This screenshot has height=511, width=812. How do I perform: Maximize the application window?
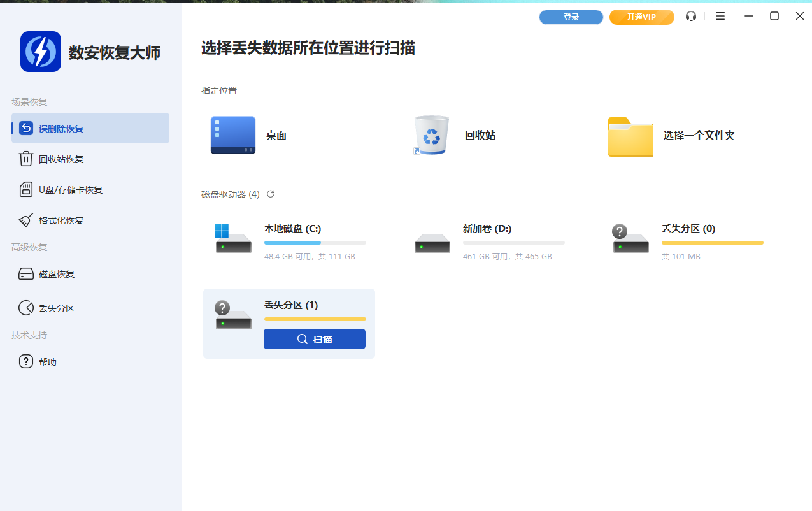point(774,16)
